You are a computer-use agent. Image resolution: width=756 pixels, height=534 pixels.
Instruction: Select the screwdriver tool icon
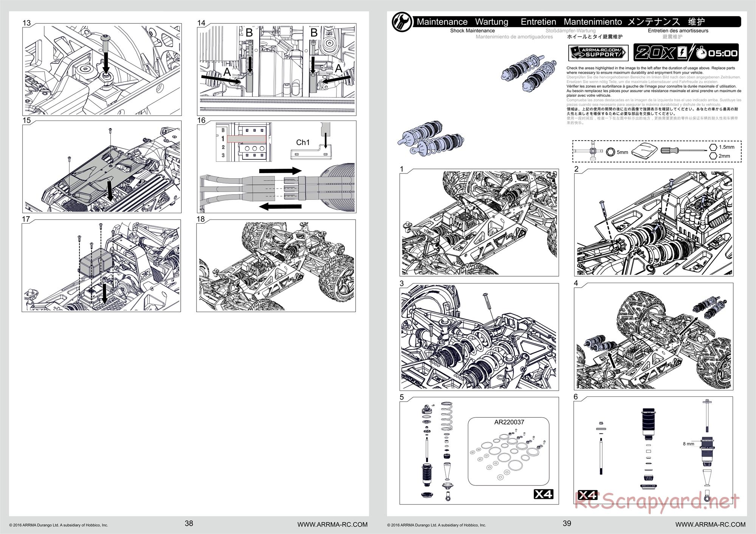click(x=683, y=150)
